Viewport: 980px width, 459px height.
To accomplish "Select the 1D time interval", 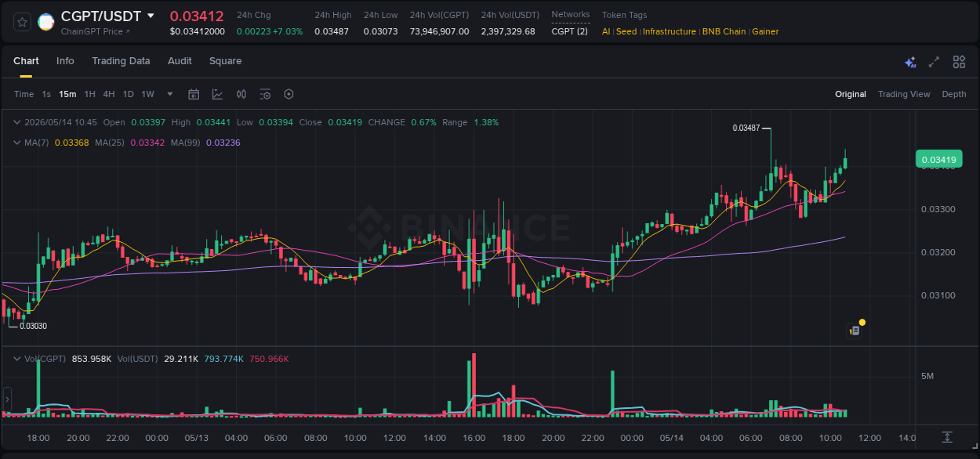I will pos(128,94).
